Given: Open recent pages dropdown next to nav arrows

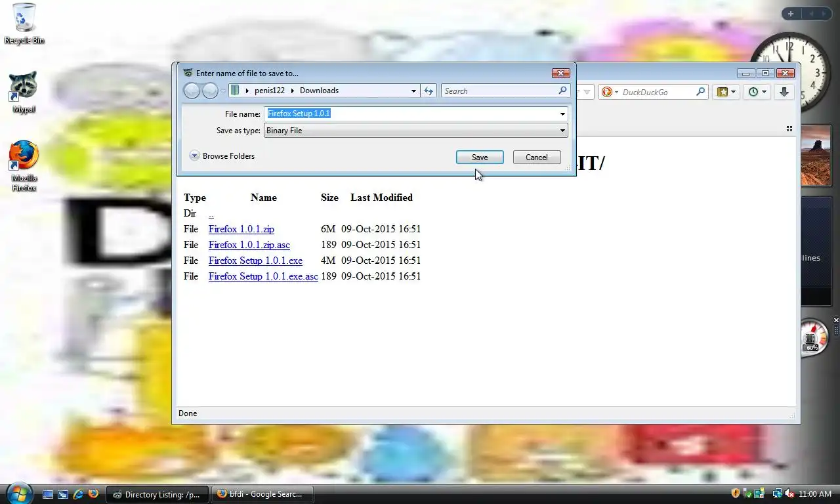Looking at the screenshot, I should point(223,91).
